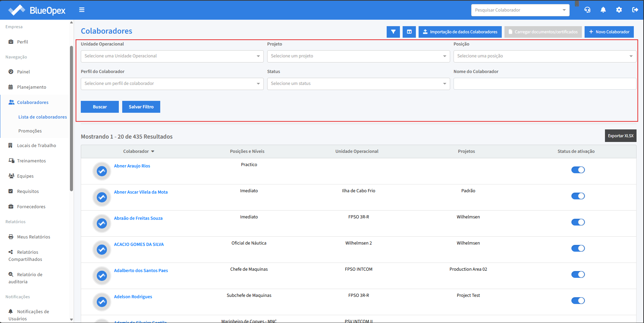The width and height of the screenshot is (644, 323).
Task: Click the Planejamento calendar icon
Action: (11, 87)
